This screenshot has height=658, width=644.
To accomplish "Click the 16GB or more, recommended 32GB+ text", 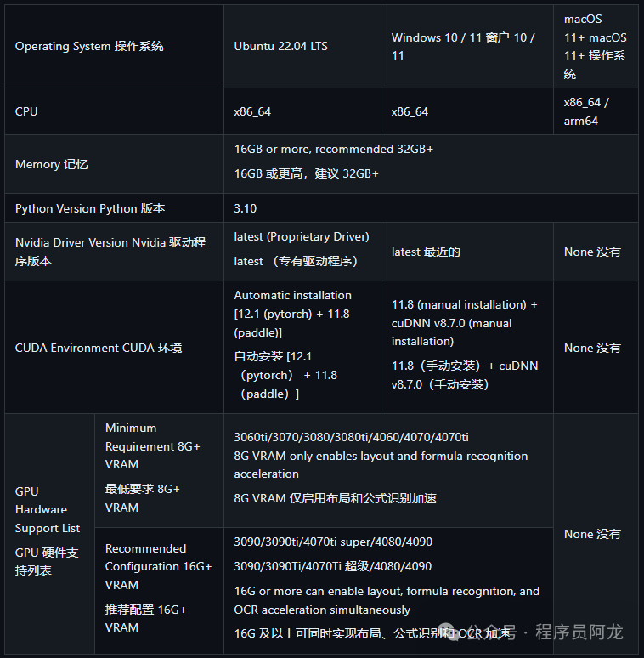I will 334,149.
